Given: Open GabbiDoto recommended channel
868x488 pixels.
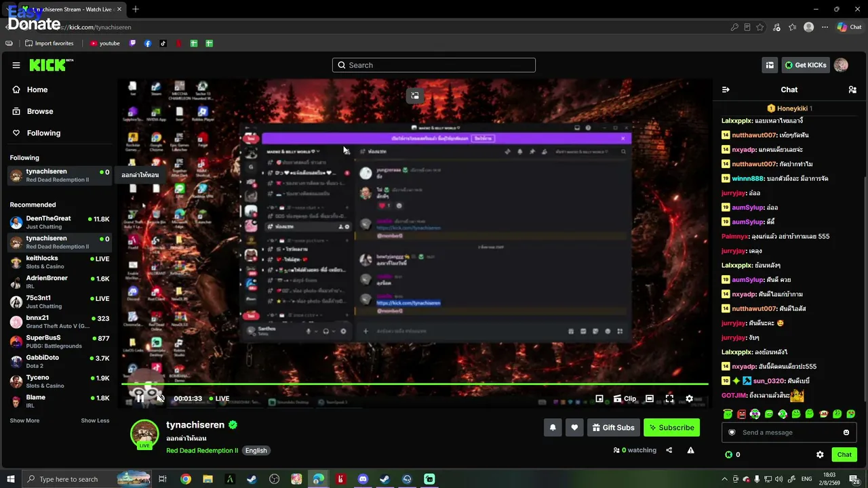Looking at the screenshot, I should pyautogui.click(x=60, y=361).
